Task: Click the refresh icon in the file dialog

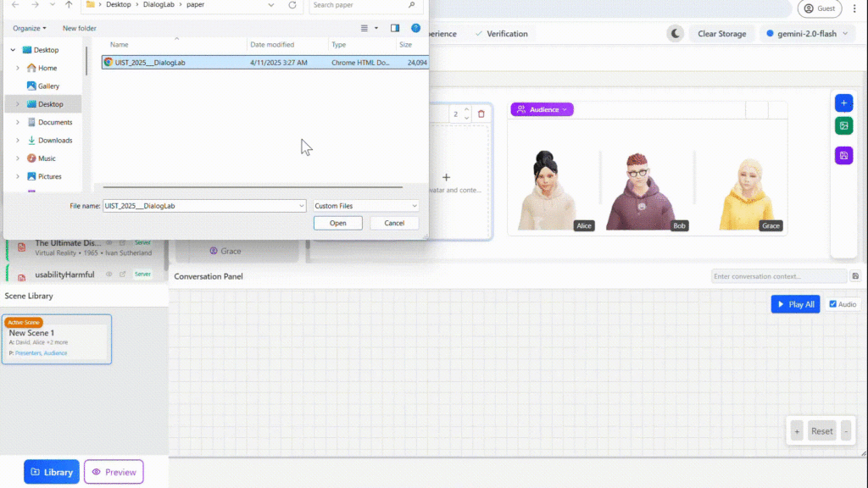Action: click(292, 5)
